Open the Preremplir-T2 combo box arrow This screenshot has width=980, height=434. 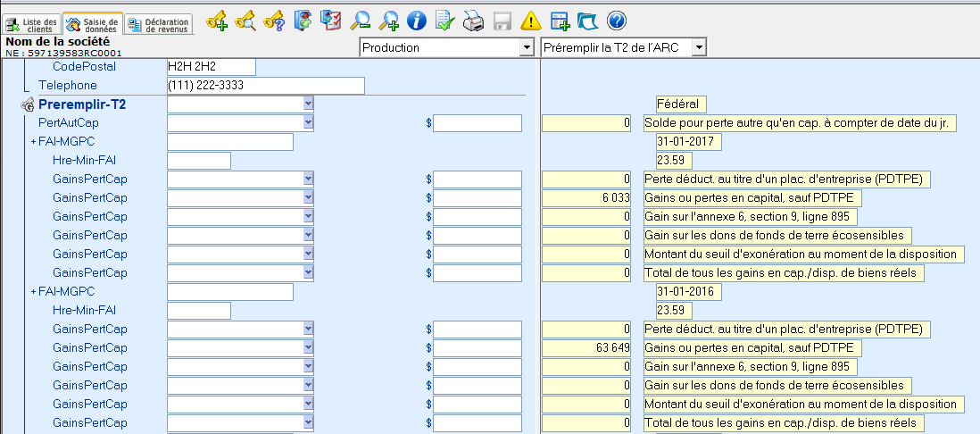[308, 104]
